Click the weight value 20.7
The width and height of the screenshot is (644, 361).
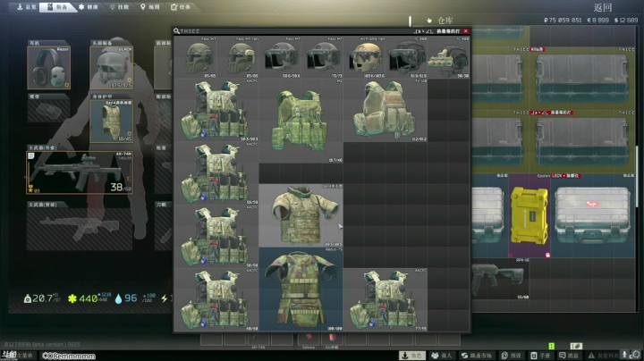click(x=43, y=298)
